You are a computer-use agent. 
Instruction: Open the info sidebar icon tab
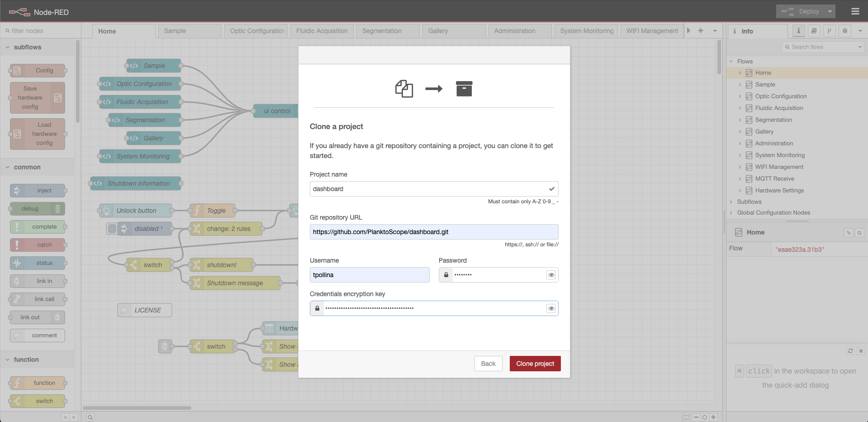[798, 31]
